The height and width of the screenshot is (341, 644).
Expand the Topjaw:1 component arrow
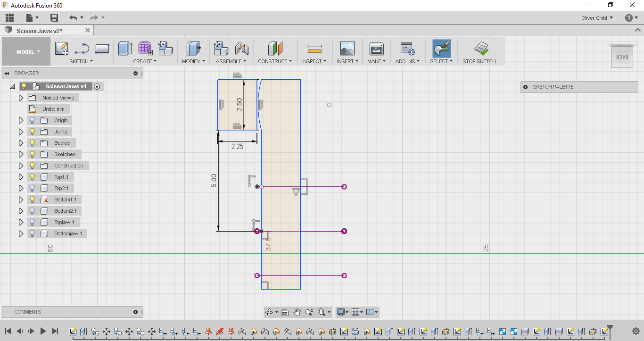coord(21,222)
